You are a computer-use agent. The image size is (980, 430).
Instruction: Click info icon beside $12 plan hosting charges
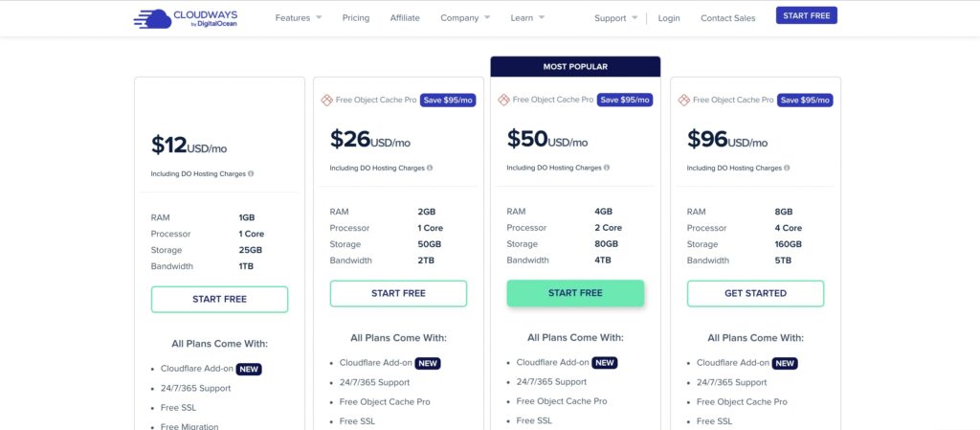click(251, 173)
